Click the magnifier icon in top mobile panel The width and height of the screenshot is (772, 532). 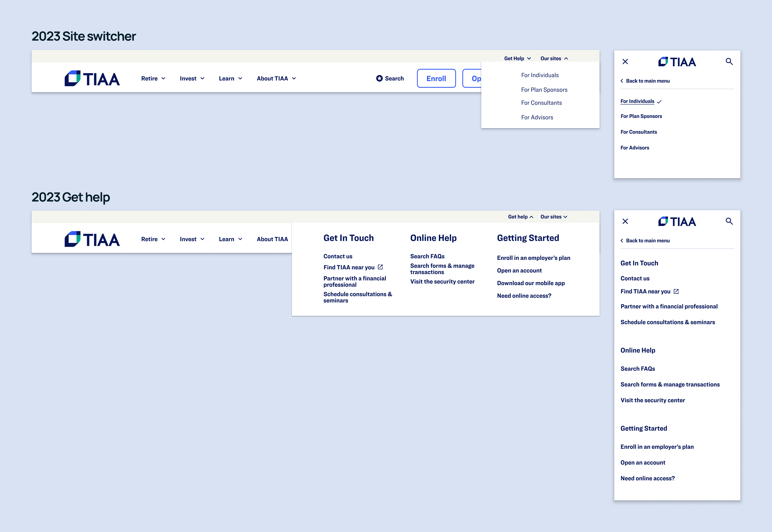point(729,62)
